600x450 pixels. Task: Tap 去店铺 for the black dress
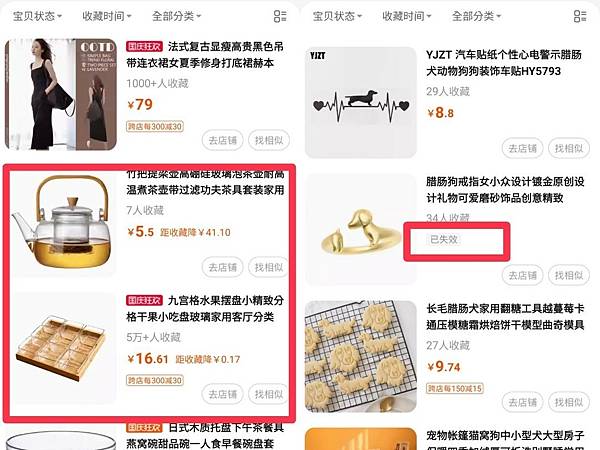(223, 140)
